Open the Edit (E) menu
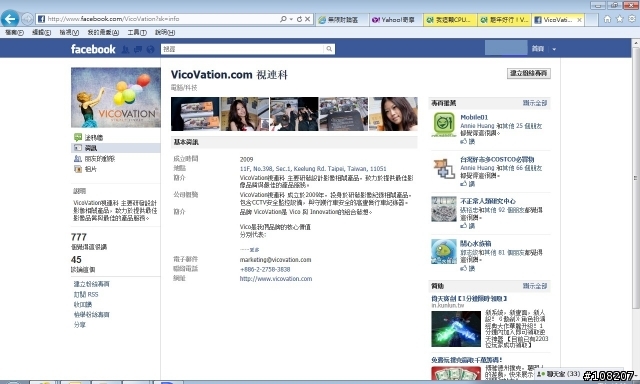640x384 pixels. point(41,32)
